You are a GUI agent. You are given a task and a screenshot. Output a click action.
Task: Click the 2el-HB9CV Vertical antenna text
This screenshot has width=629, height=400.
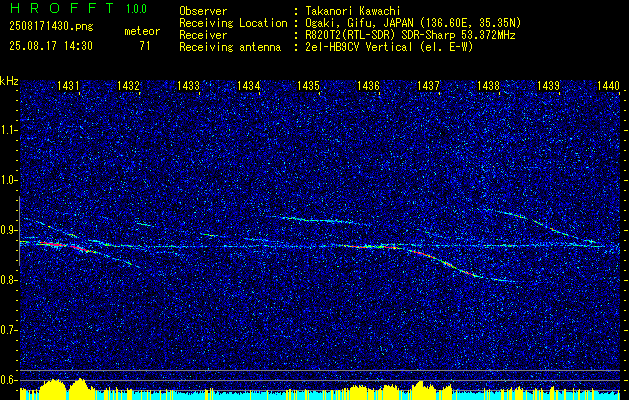389,47
